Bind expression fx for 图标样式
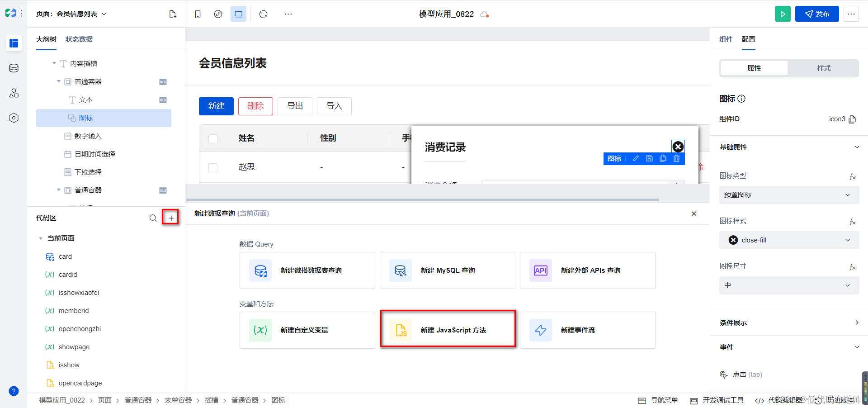 tap(853, 222)
